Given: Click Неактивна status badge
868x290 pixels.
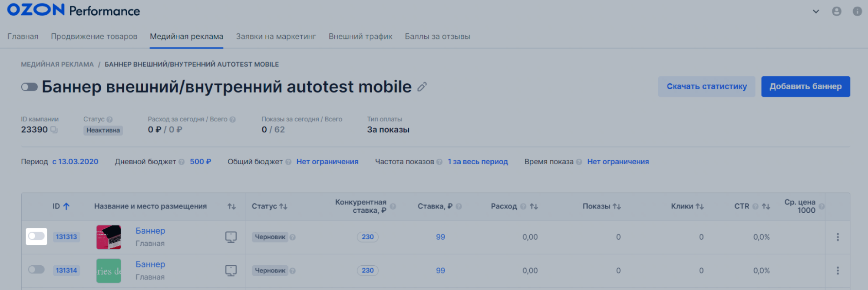Looking at the screenshot, I should [103, 130].
